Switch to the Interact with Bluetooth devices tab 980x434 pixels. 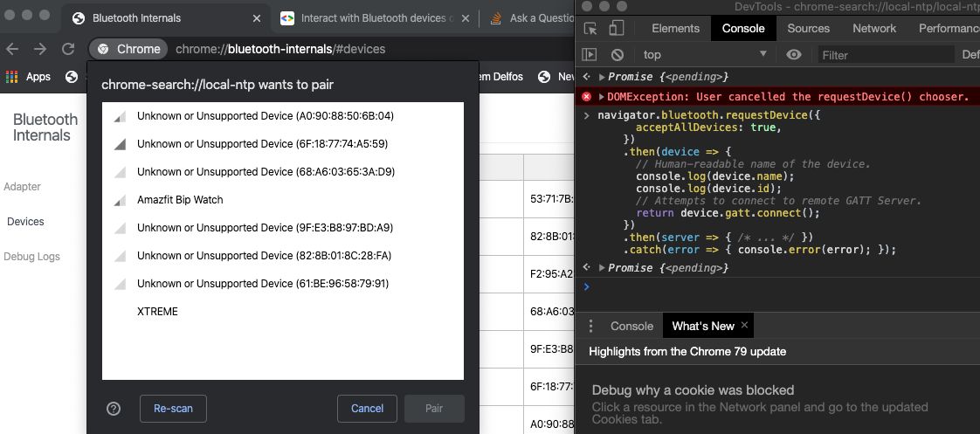(373, 18)
